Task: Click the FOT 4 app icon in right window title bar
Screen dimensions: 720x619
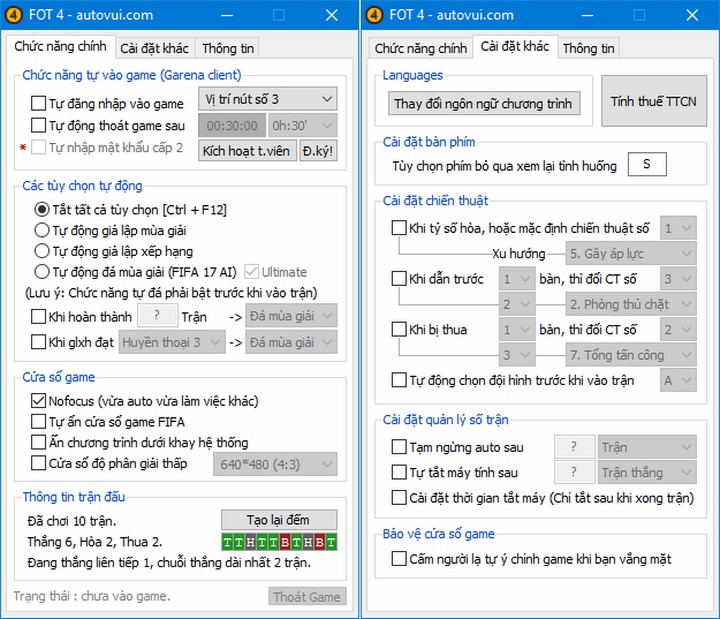Action: pyautogui.click(x=374, y=15)
